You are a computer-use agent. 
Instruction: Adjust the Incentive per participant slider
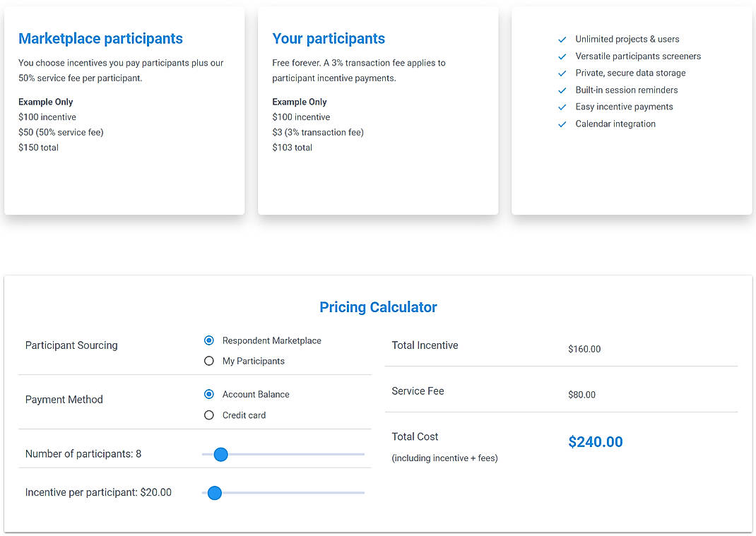[214, 493]
